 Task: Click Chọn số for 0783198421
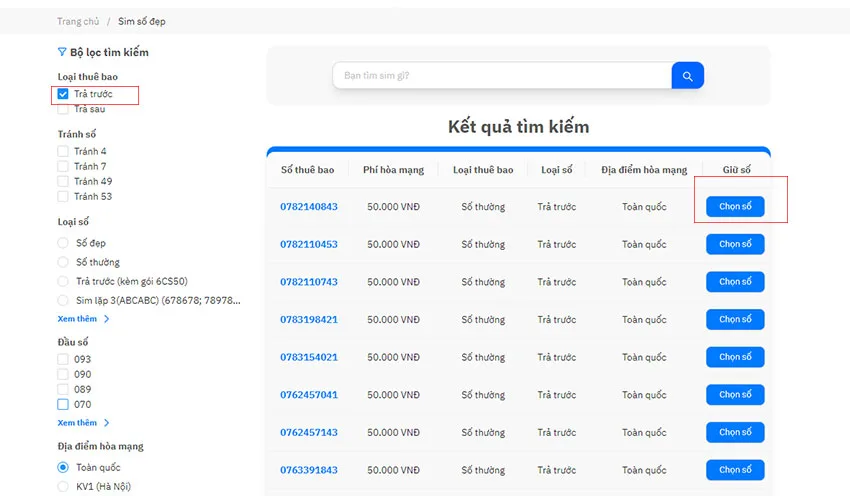coord(735,319)
